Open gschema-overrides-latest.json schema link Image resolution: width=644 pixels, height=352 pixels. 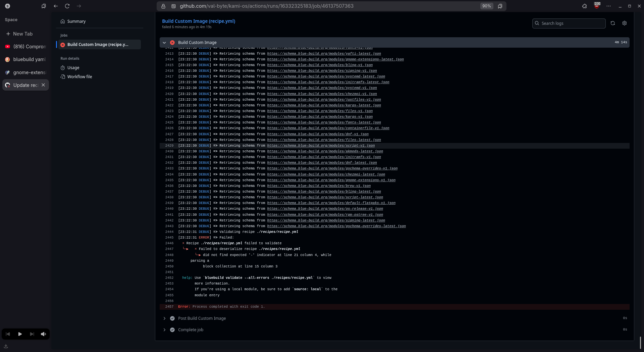point(336,226)
